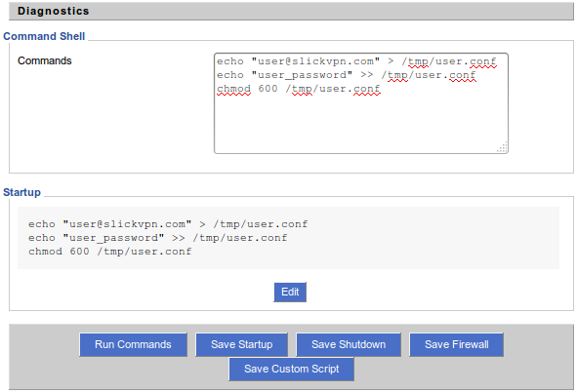Click the Run Commands button

[133, 344]
